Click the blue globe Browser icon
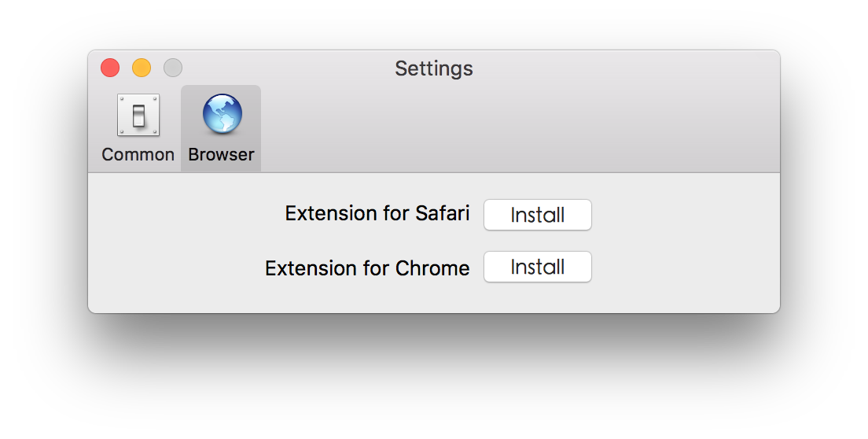Viewport: 868px width, 439px height. coord(222,114)
